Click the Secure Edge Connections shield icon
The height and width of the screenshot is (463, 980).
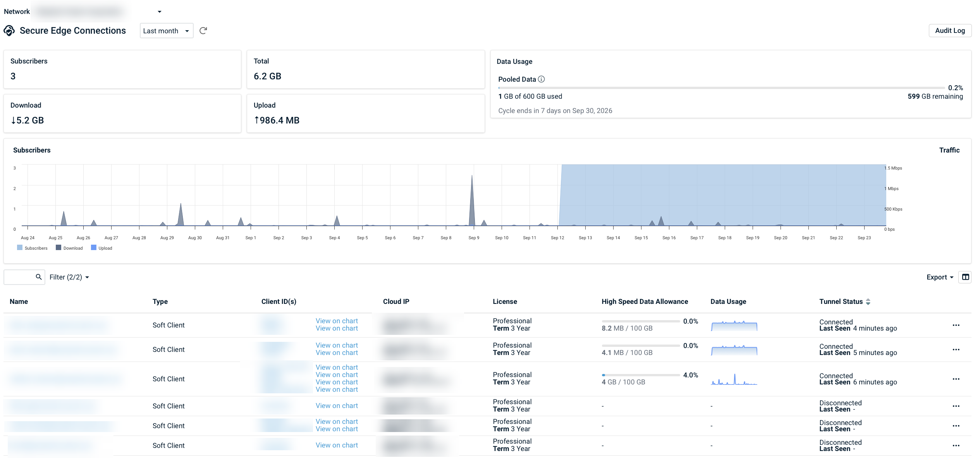(x=9, y=31)
